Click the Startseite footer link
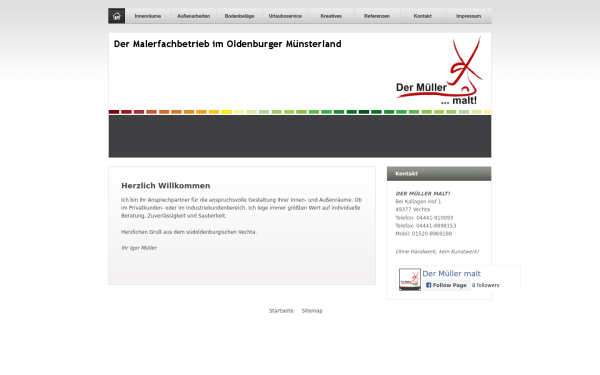The width and height of the screenshot is (600, 375). [281, 311]
